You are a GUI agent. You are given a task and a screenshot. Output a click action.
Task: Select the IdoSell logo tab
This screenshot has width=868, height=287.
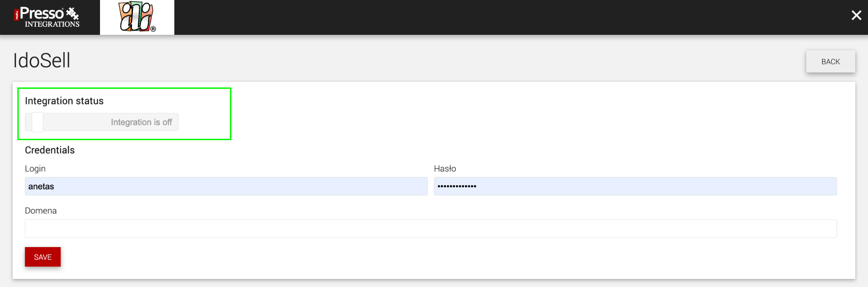coord(137,17)
